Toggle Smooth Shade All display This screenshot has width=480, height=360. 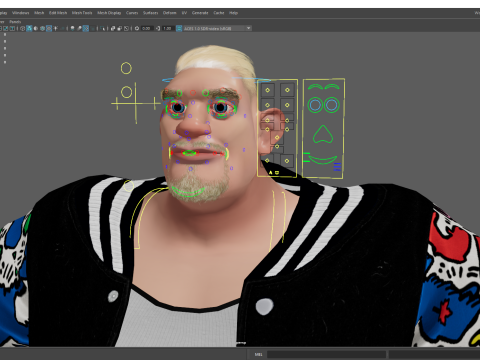click(29, 28)
